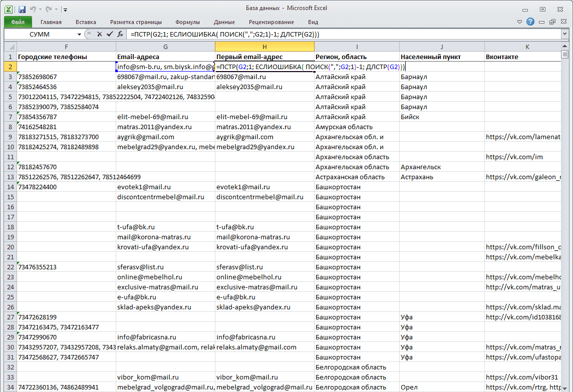Image resolution: width=573 pixels, height=392 pixels.
Task: Expand the Name Box dropdown next to СУММ
Action: [x=79, y=35]
